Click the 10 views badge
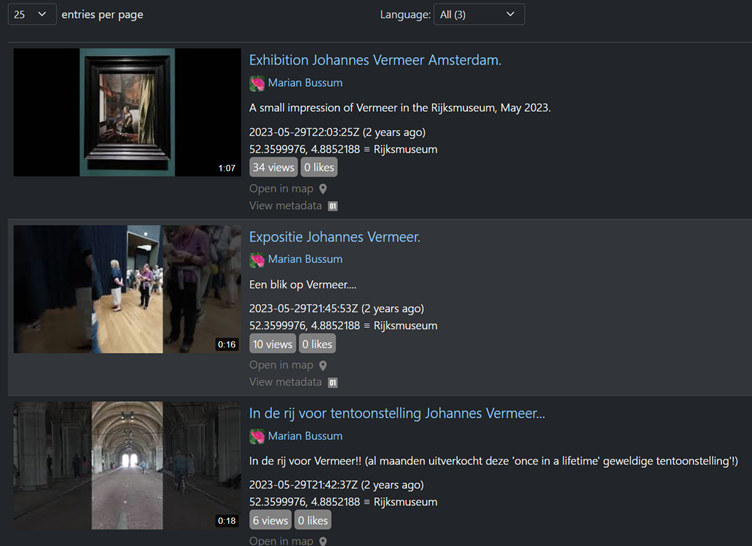The height and width of the screenshot is (546, 752). coord(272,344)
